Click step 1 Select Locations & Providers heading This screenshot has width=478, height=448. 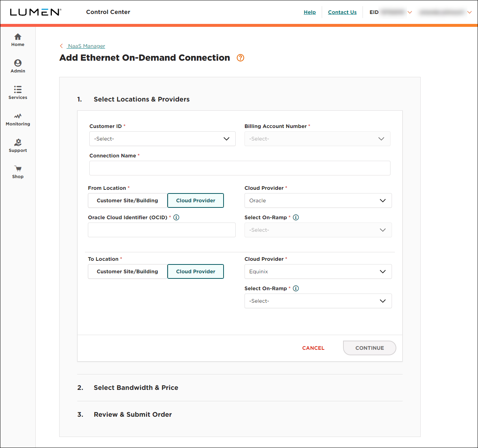[x=142, y=99]
